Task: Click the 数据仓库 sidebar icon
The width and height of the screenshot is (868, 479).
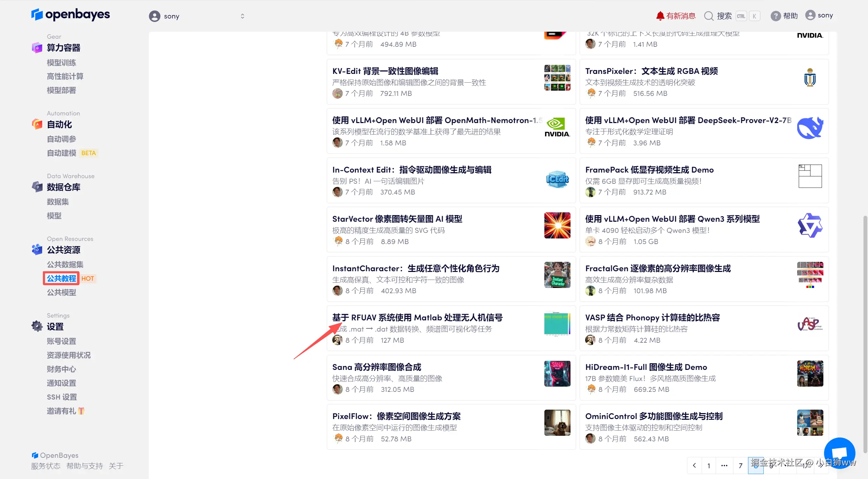Action: coord(37,187)
